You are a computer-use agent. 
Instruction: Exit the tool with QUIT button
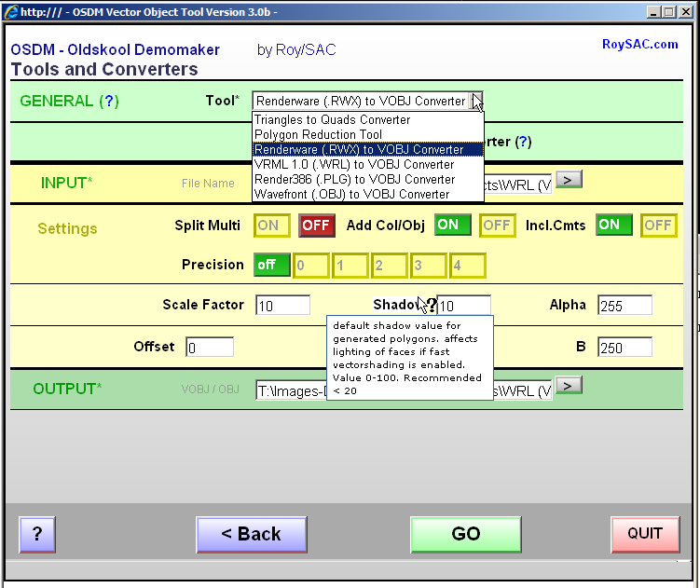tap(645, 535)
